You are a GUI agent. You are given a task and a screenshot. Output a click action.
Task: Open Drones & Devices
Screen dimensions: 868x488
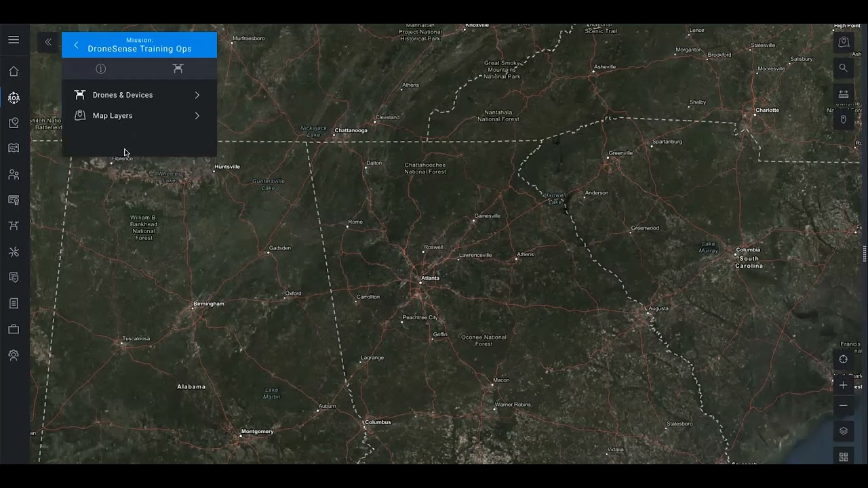(x=139, y=96)
